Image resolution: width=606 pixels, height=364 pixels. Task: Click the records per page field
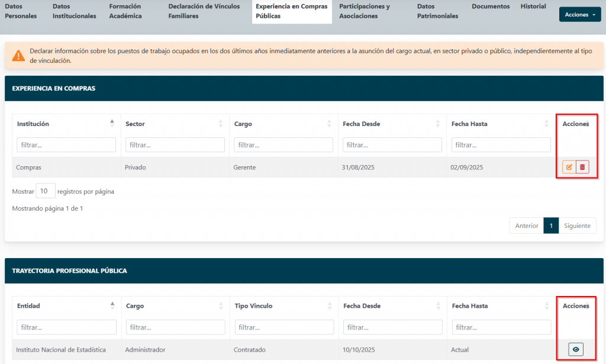[x=45, y=191]
